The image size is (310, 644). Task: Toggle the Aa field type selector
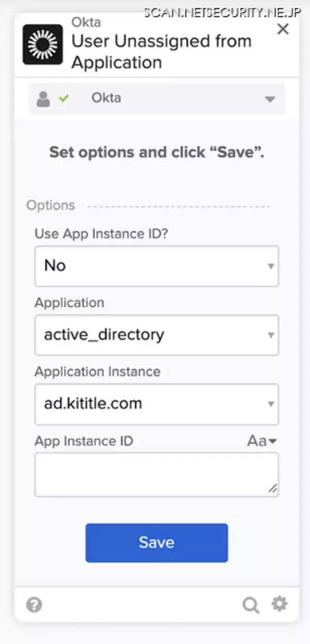click(x=262, y=441)
